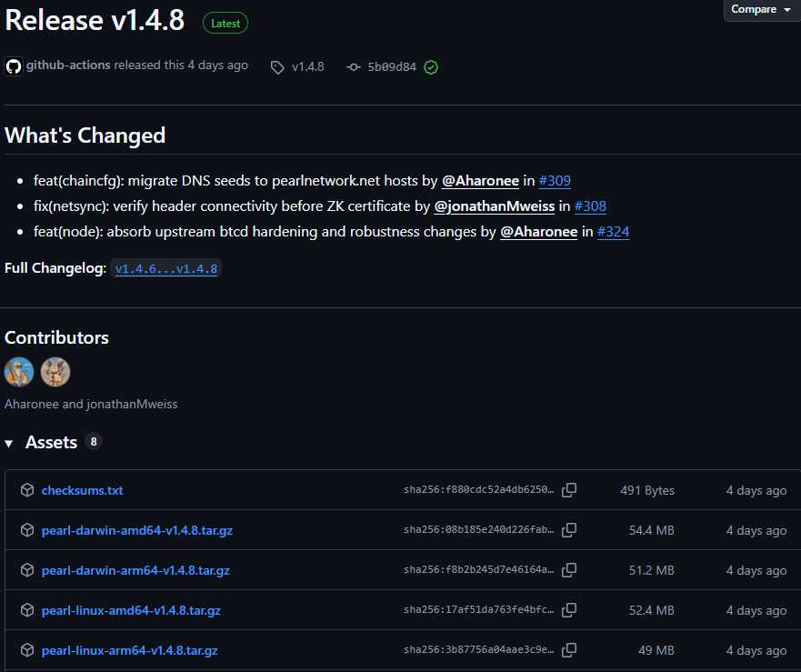Open the green verified check badge
The height and width of the screenshot is (672, 801).
point(431,67)
